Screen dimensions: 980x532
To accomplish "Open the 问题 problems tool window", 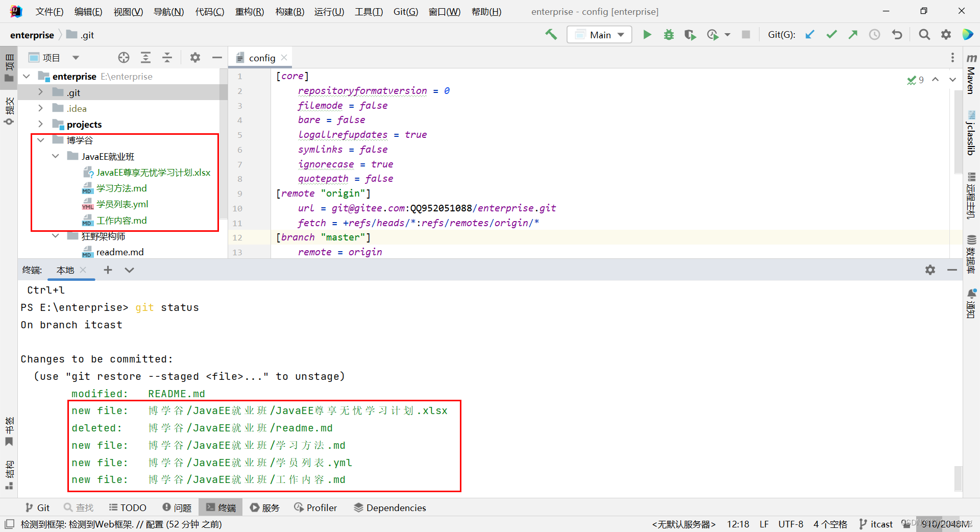I will tap(177, 507).
